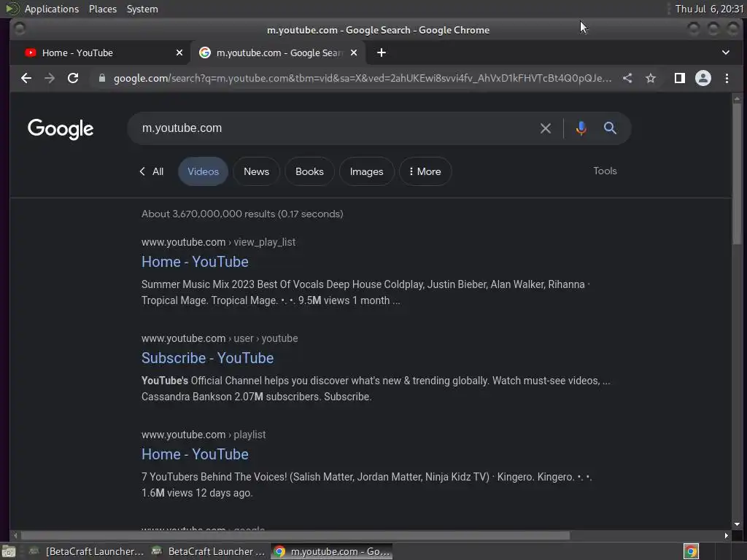Go back using the browser back arrow
This screenshot has height=560, width=747.
point(26,78)
